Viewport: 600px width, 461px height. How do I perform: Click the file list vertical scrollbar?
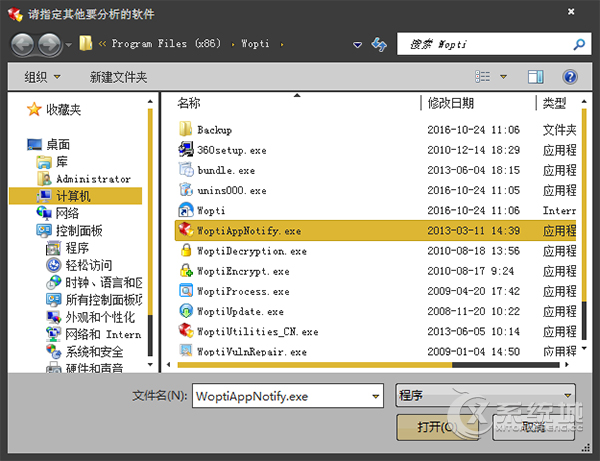pyautogui.click(x=584, y=205)
